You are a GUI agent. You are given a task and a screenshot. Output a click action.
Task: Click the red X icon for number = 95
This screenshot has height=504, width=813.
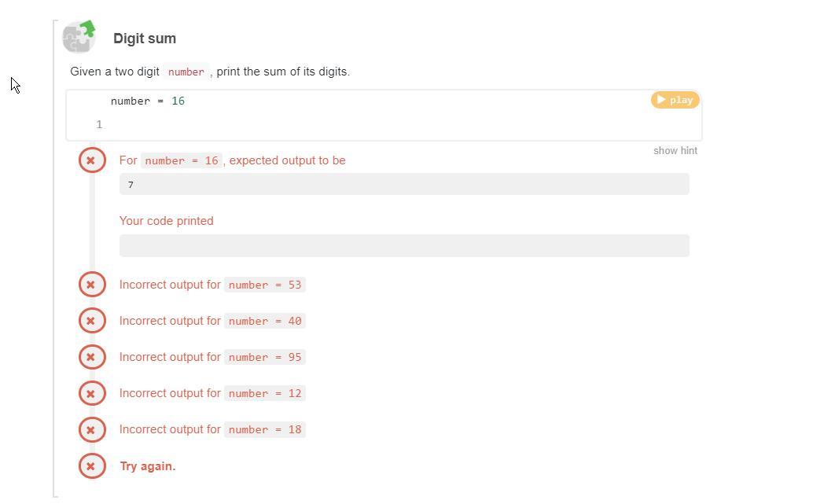[92, 357]
